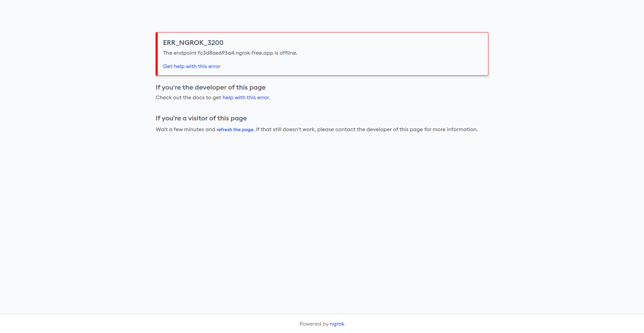Visit the ngrok link in the footer
The height and width of the screenshot is (333, 644).
(337, 324)
